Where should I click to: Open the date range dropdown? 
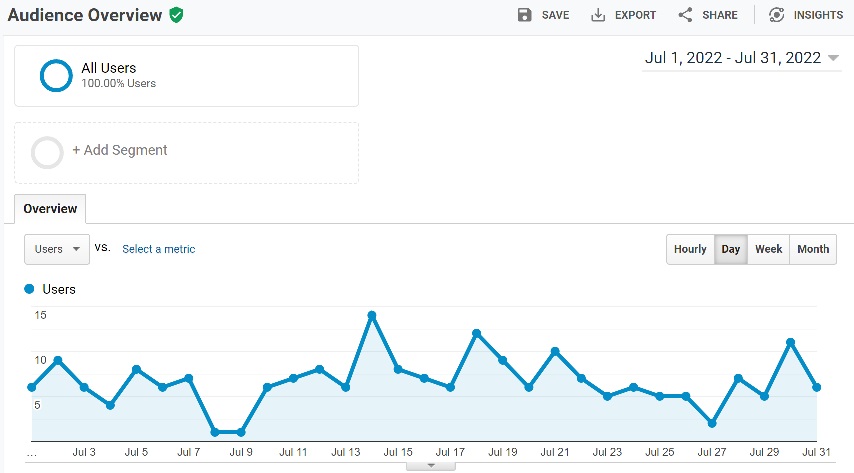coord(741,58)
